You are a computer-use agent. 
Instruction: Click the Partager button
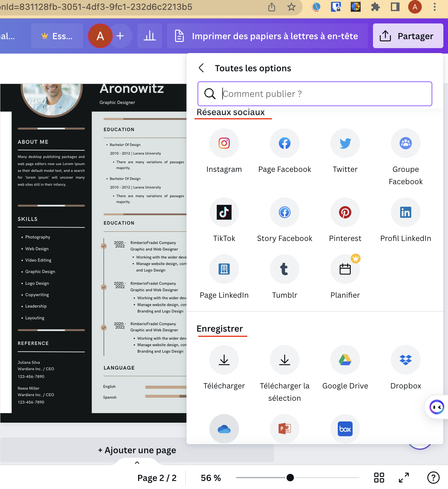(x=408, y=36)
